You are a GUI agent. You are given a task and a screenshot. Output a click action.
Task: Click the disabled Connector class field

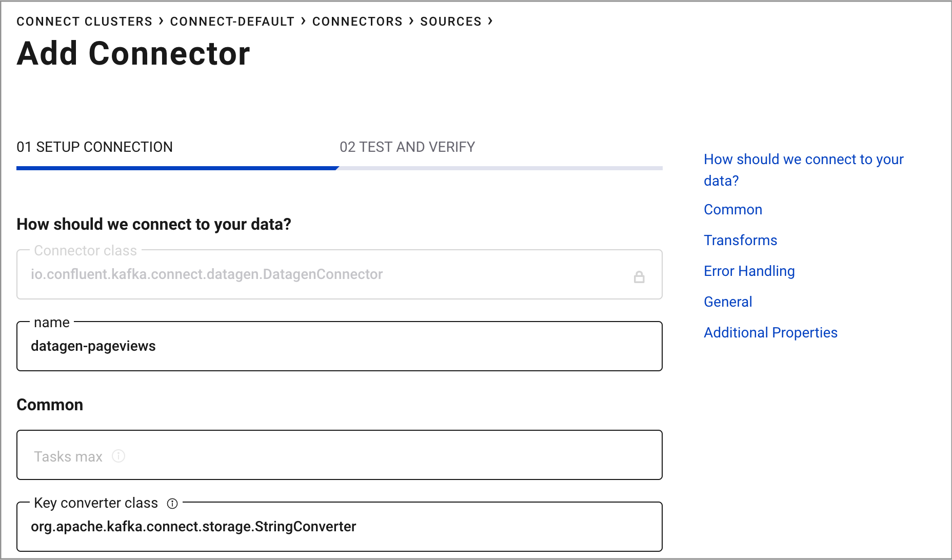coord(328,275)
